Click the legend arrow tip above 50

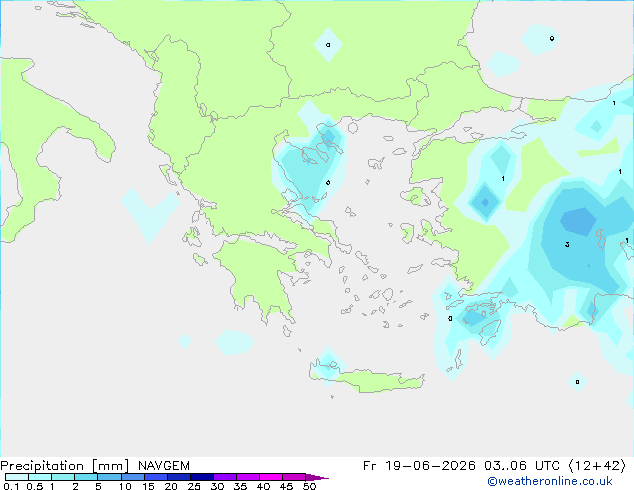coord(317,477)
